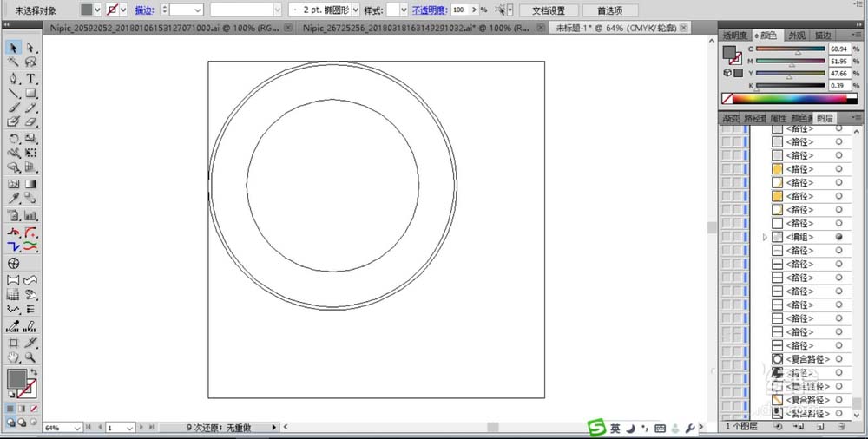
Task: Select the blue zigzag plugin tool
Action: click(x=14, y=246)
